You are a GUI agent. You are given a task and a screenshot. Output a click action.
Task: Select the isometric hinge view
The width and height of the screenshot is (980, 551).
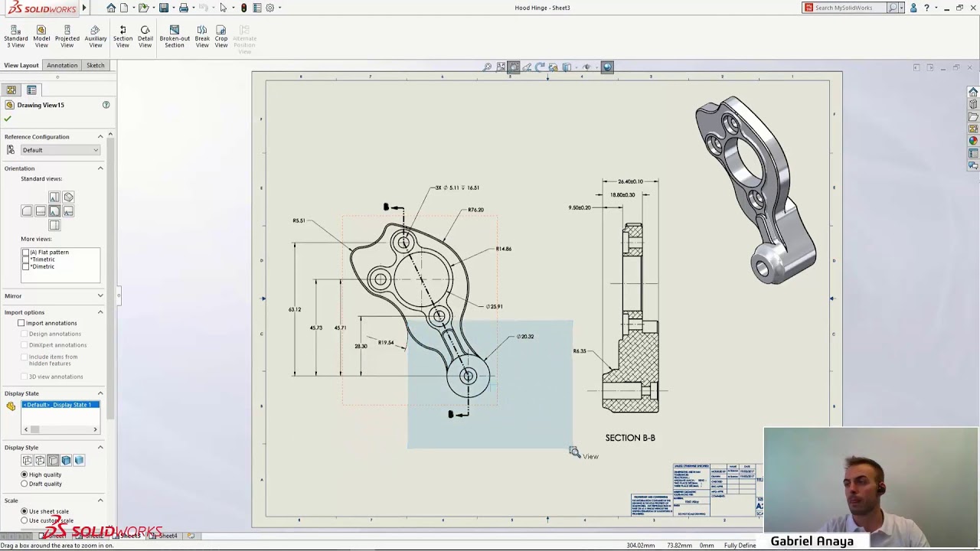tap(756, 190)
